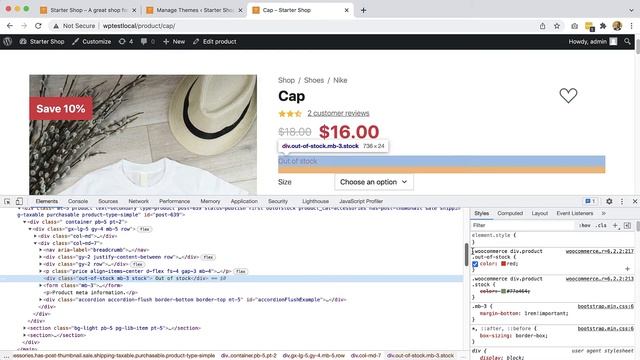
Task: Reload the page with the refresh icon
Action: pyautogui.click(x=38, y=26)
